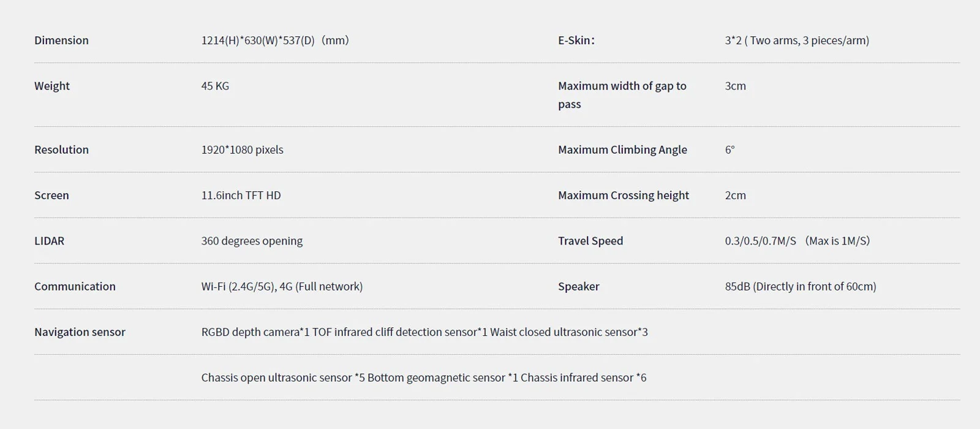
Task: Select the 360 degrees opening value
Action: point(252,241)
